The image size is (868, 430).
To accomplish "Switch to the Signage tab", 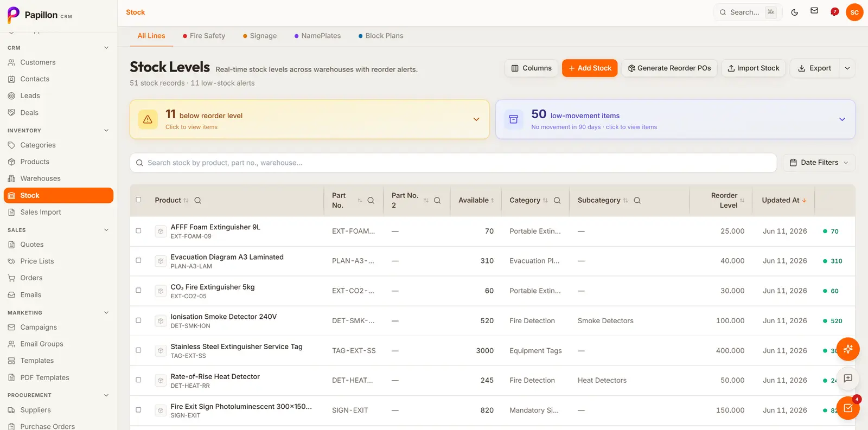I will point(260,36).
